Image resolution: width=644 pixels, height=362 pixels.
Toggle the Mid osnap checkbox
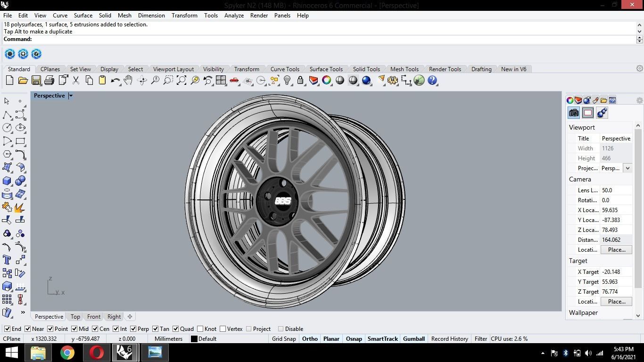click(x=74, y=329)
